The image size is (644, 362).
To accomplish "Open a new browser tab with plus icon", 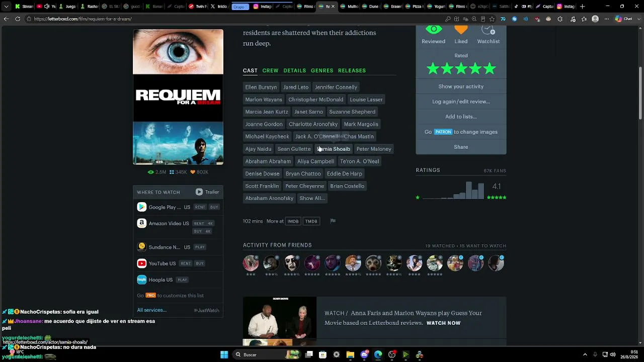I will 583,7.
